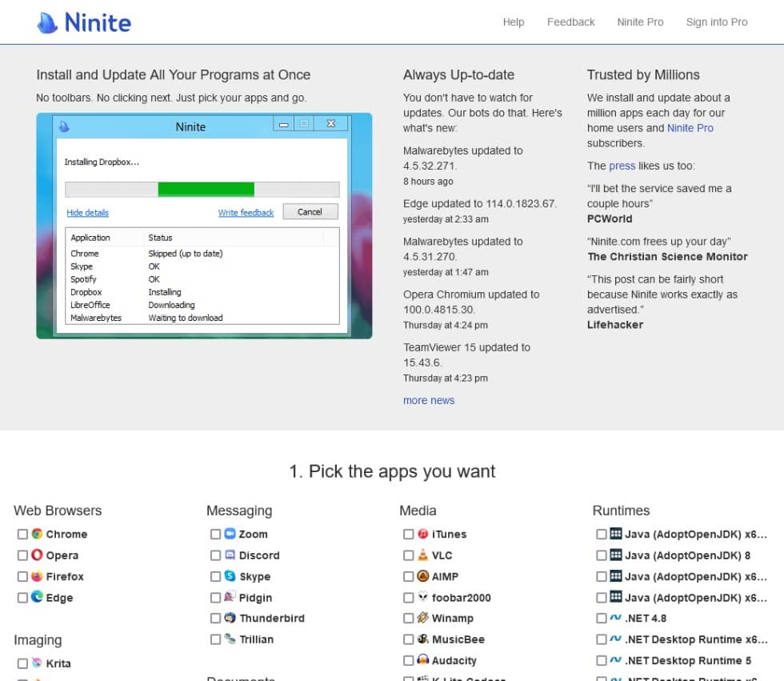
Task: Click Ninite icon in installer window titlebar
Action: [x=64, y=126]
